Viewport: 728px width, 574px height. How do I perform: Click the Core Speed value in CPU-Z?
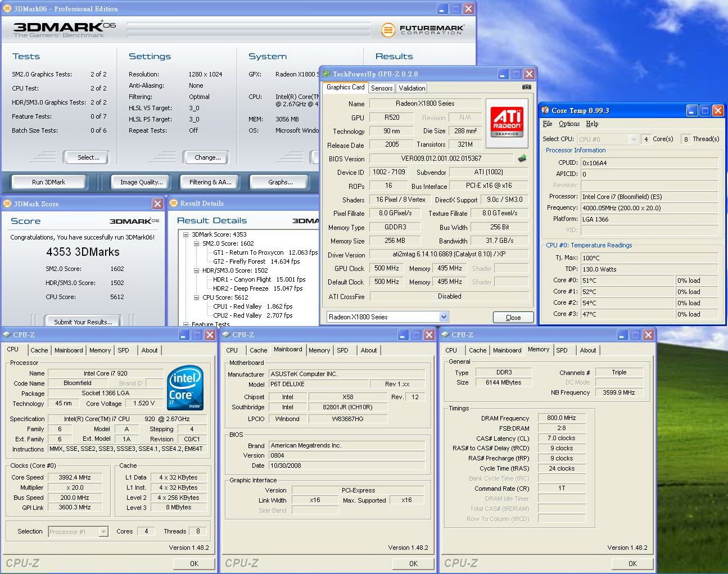pos(75,477)
